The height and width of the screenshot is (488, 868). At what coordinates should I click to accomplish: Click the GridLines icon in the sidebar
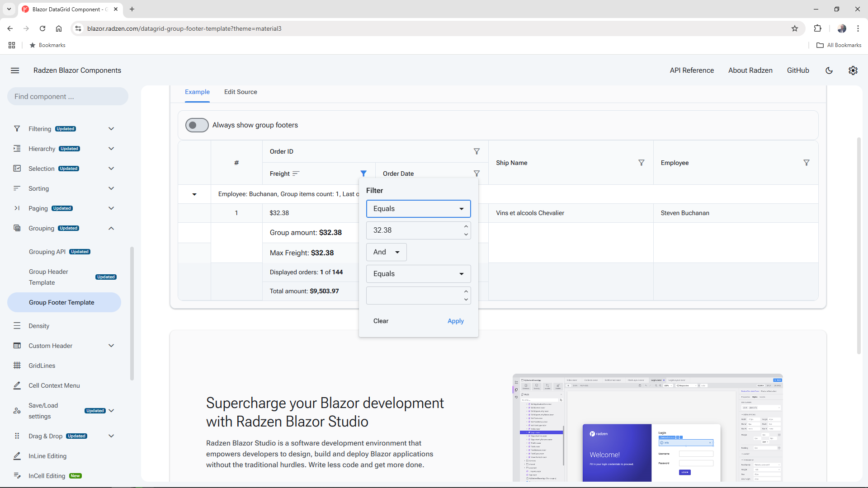17,366
